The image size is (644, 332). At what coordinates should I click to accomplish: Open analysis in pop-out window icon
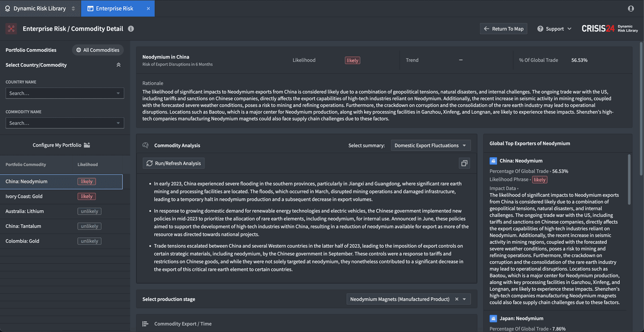tap(464, 163)
